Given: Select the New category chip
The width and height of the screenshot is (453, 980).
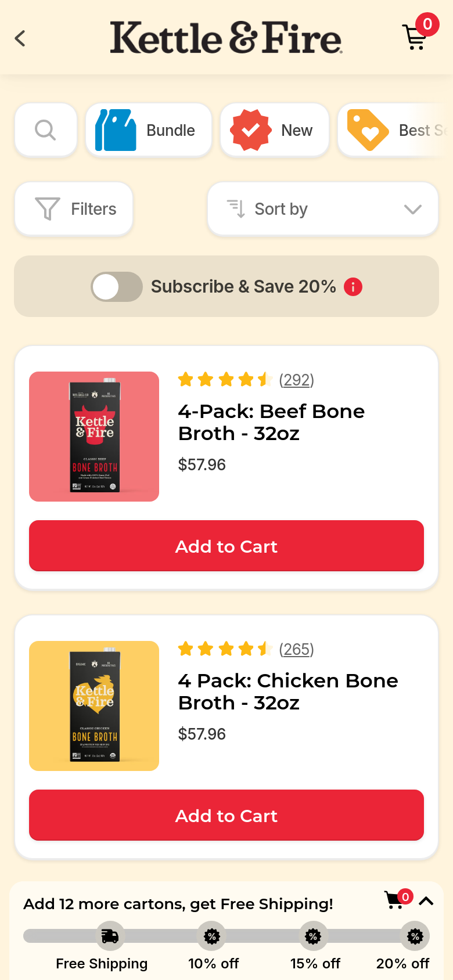Looking at the screenshot, I should pyautogui.click(x=275, y=130).
